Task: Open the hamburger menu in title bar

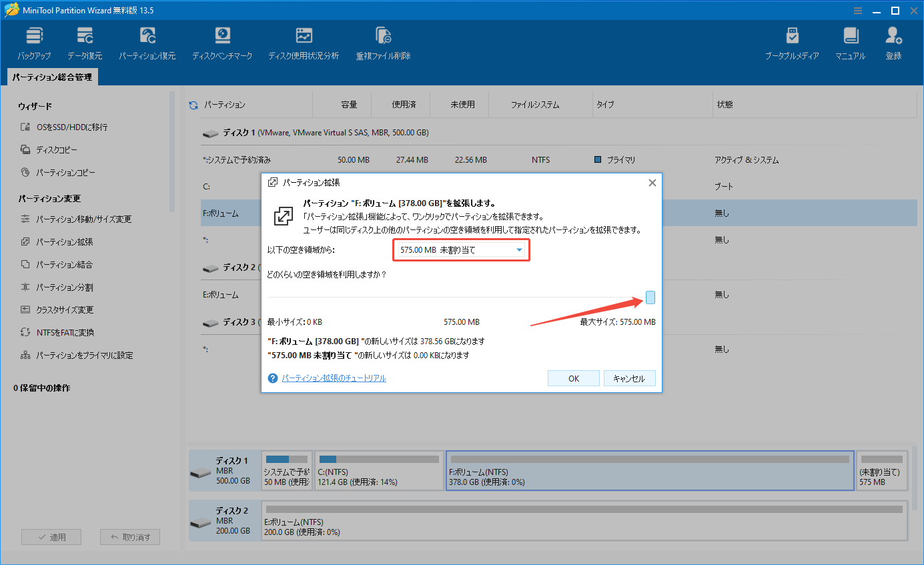Action: coord(857,10)
